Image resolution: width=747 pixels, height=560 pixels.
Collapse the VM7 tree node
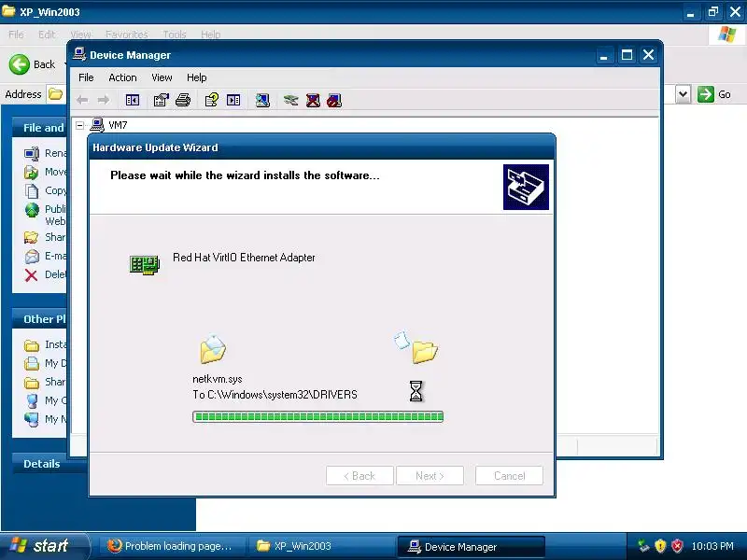coord(80,125)
